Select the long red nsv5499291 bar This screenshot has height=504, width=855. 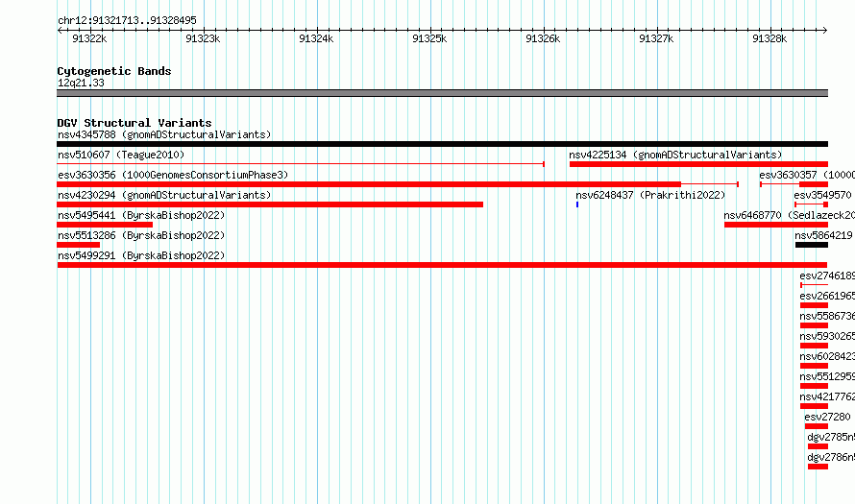[x=442, y=265]
